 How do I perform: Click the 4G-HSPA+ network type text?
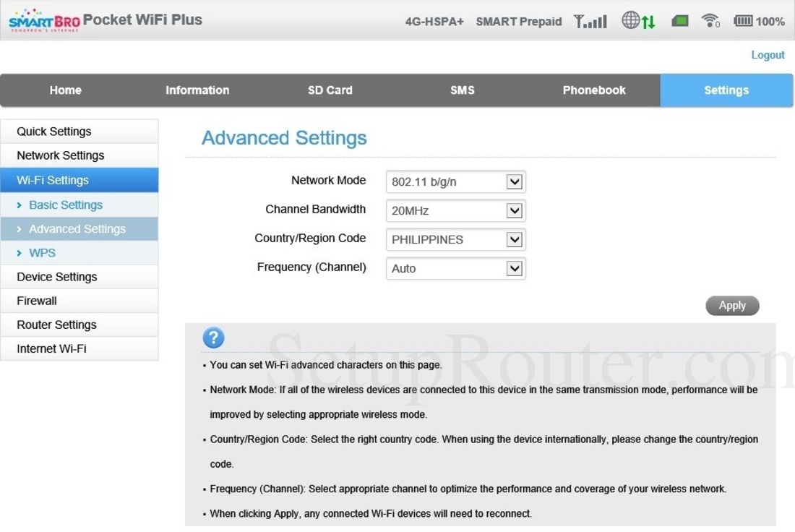coord(434,21)
